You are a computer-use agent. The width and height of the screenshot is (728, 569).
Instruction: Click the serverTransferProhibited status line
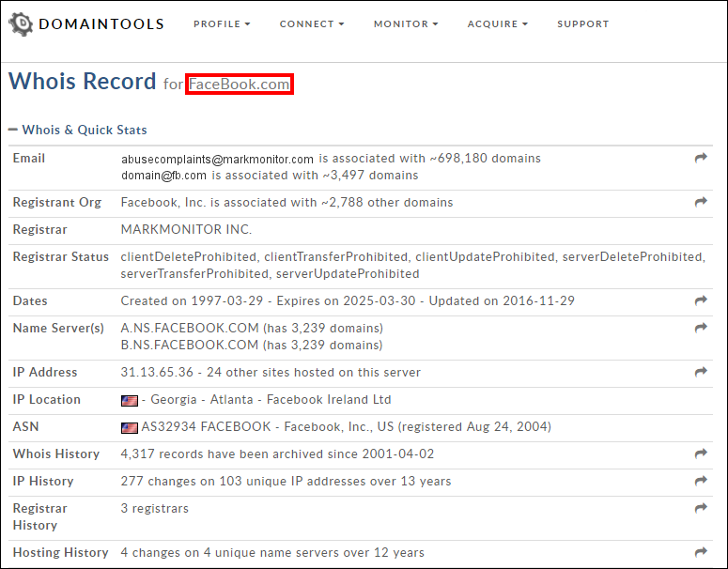click(x=270, y=274)
